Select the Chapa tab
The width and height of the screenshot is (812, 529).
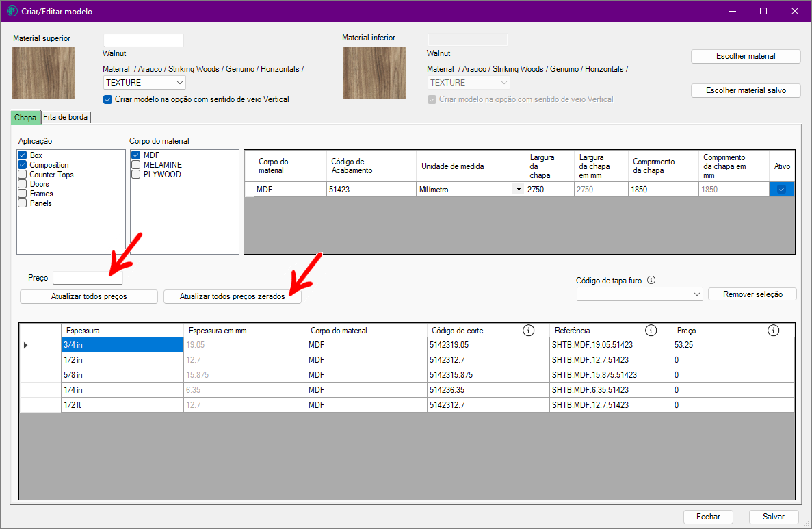(25, 117)
